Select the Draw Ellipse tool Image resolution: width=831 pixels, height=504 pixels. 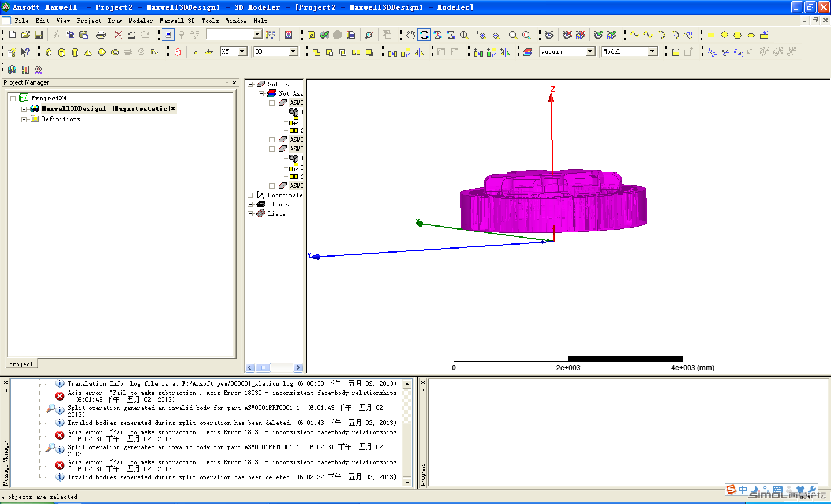[751, 35]
